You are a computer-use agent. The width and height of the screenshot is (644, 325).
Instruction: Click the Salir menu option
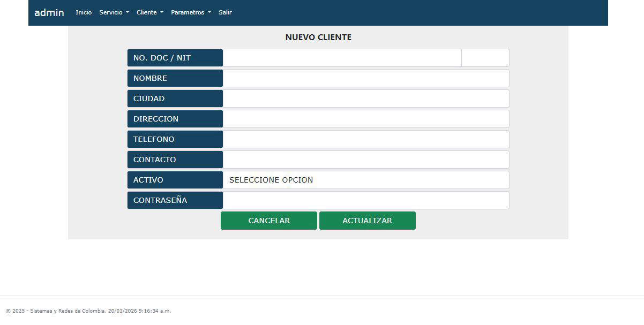click(x=225, y=12)
